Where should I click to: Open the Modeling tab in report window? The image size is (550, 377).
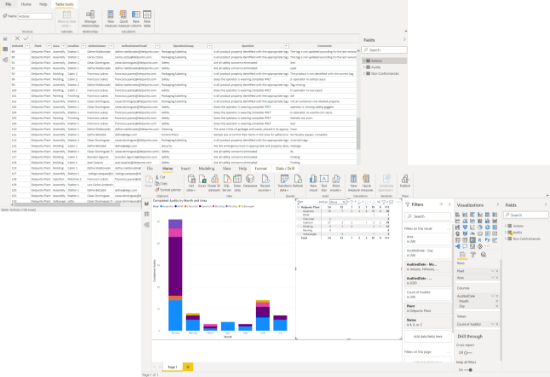click(206, 169)
